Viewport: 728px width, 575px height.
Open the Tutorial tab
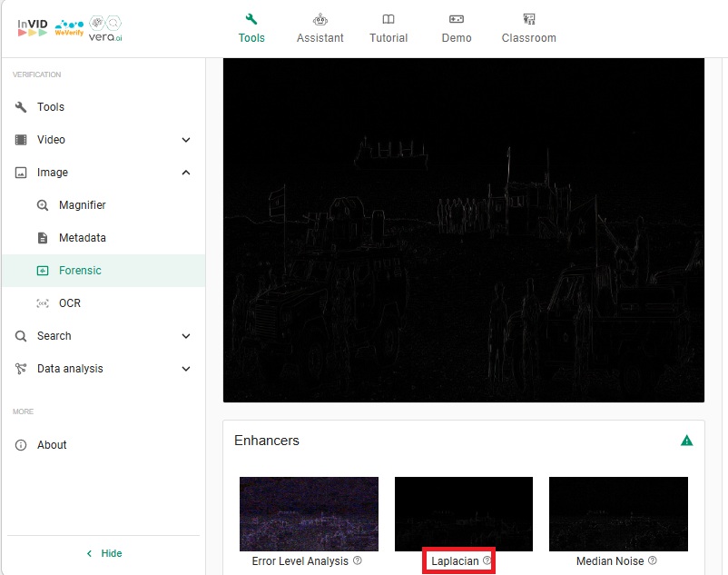click(x=389, y=28)
